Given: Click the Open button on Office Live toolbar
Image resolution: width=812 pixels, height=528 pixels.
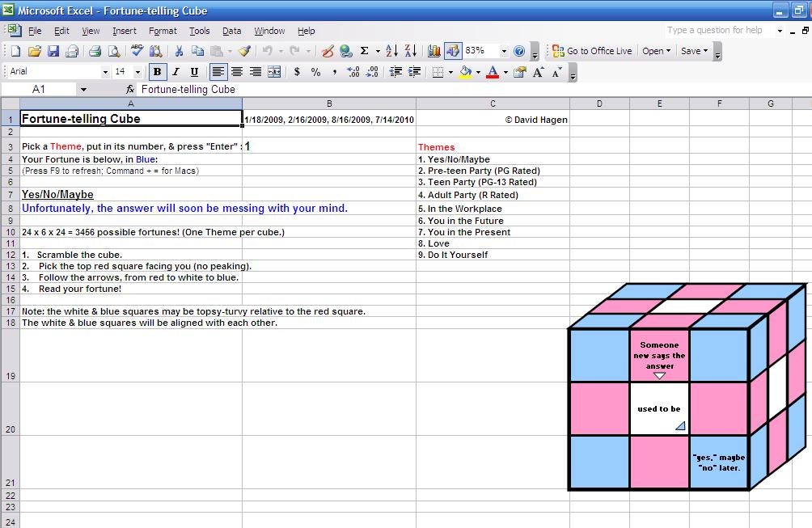Looking at the screenshot, I should pos(657,51).
